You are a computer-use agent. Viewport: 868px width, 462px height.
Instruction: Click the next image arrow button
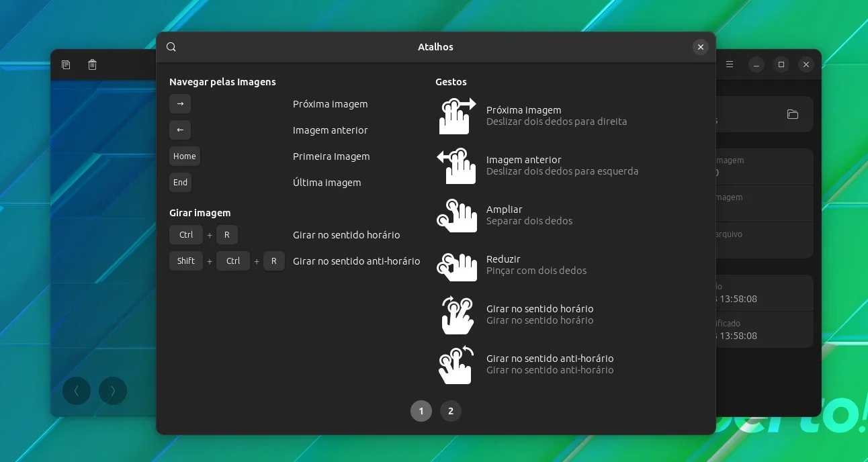click(x=113, y=391)
